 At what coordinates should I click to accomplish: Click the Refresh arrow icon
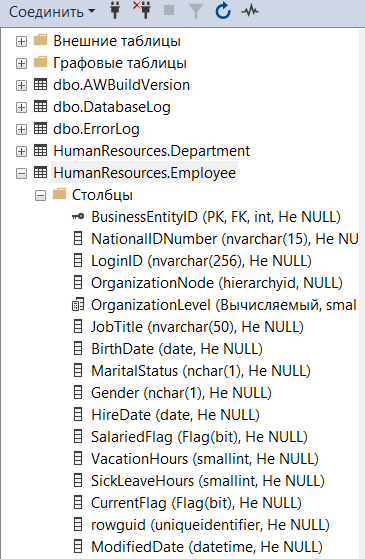click(x=223, y=11)
